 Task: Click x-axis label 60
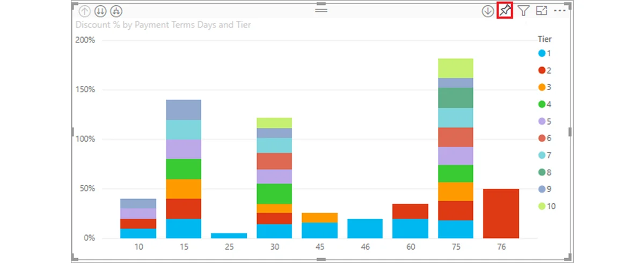(x=411, y=248)
